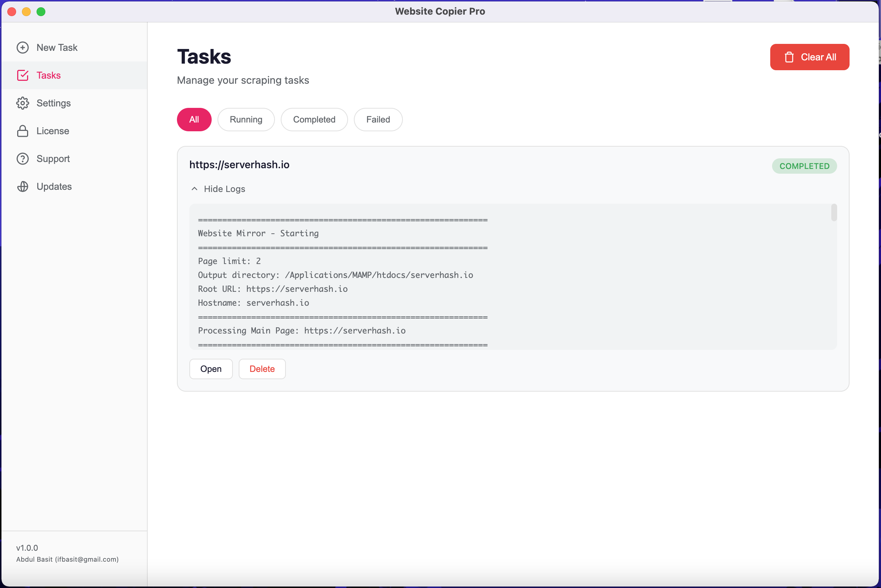The image size is (881, 588).
Task: Click the Hide Logs label
Action: pyautogui.click(x=224, y=189)
